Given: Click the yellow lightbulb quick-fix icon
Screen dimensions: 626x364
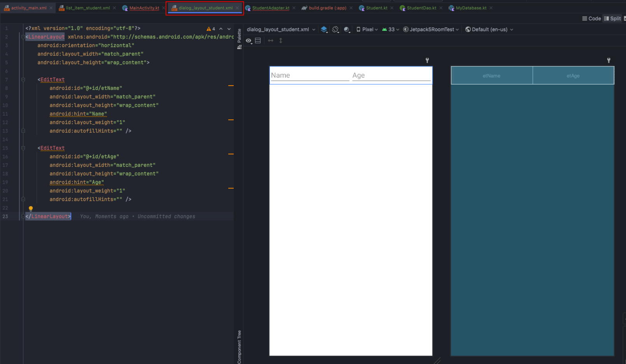Looking at the screenshot, I should [31, 208].
